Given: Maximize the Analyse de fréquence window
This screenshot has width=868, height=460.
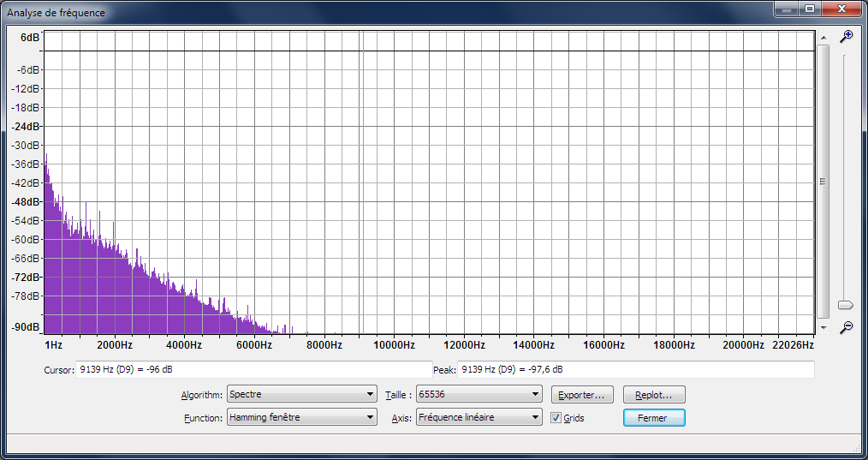Looking at the screenshot, I should click(809, 9).
